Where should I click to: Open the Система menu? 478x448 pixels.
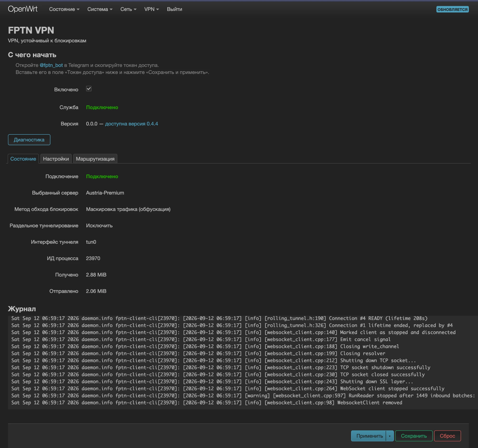coord(100,9)
